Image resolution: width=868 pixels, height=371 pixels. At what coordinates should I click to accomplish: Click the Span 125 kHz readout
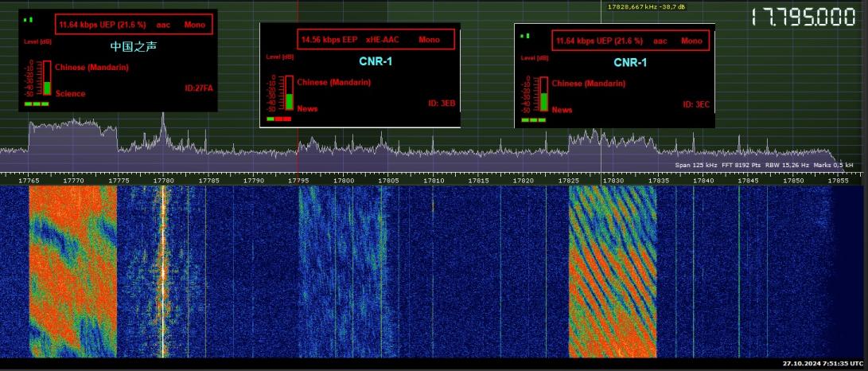(x=696, y=165)
